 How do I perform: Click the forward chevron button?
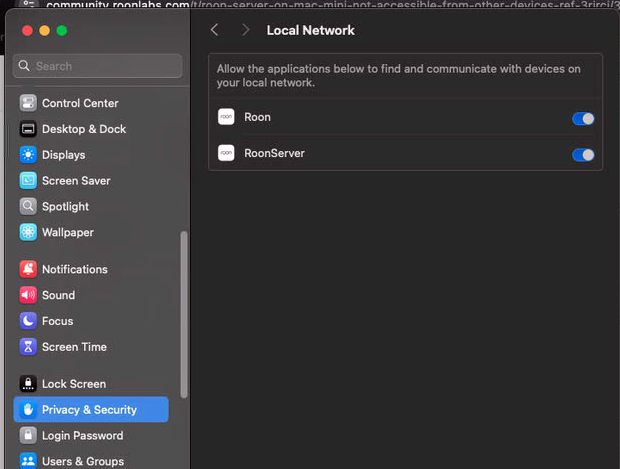(245, 30)
